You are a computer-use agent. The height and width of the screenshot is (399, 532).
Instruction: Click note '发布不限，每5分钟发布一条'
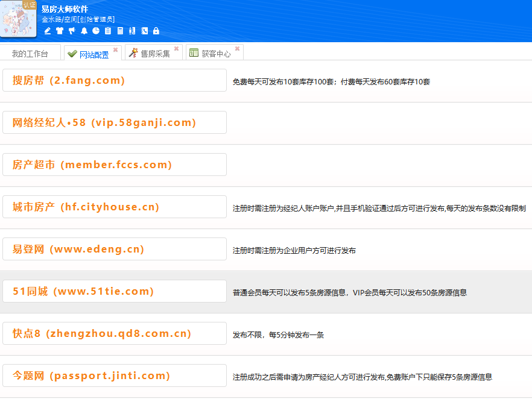click(x=278, y=335)
